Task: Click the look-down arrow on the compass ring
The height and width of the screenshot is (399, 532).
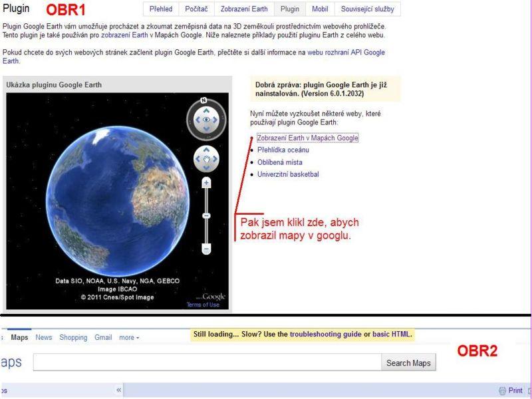Action: [x=206, y=128]
